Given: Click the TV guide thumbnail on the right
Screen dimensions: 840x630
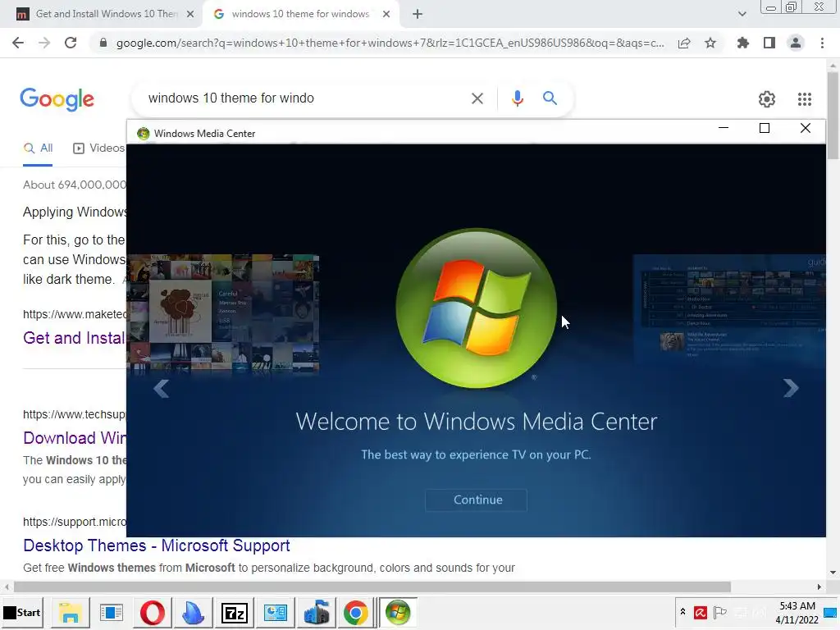Looking at the screenshot, I should 729,309.
